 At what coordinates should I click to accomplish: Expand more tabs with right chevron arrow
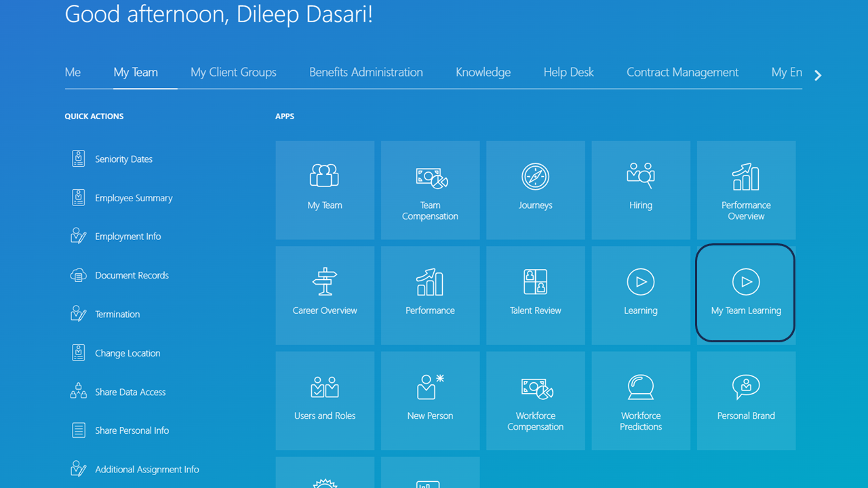coord(818,75)
